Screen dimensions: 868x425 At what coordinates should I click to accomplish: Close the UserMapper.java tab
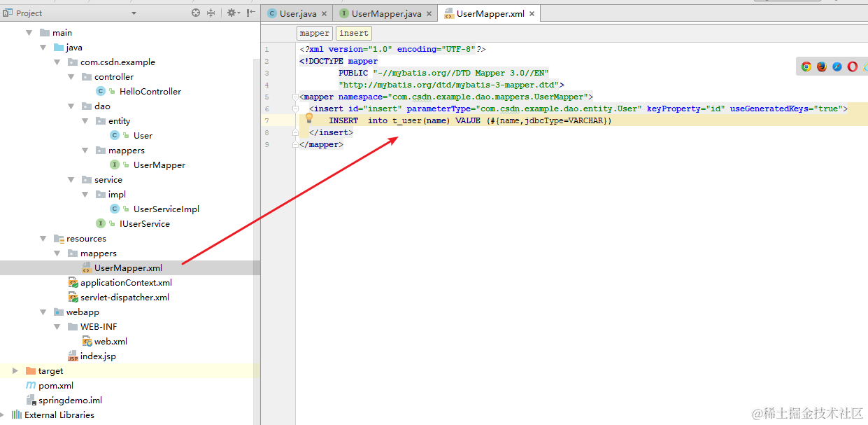429,14
